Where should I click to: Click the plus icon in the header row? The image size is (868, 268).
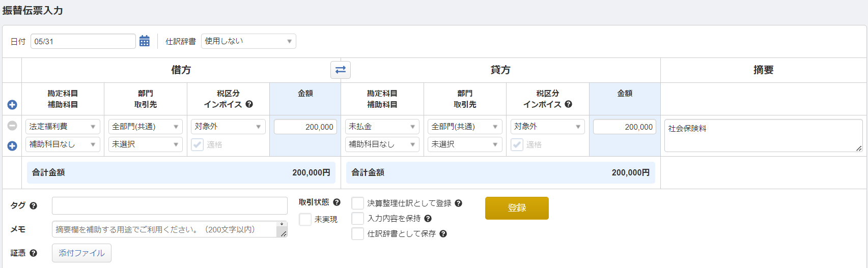coord(12,105)
